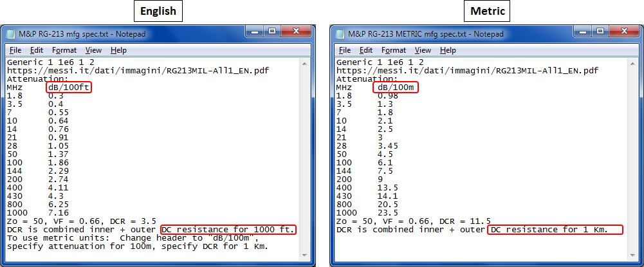Open Edit menu in METRIC mfg spec Notepad
The image size is (644, 267).
(366, 51)
